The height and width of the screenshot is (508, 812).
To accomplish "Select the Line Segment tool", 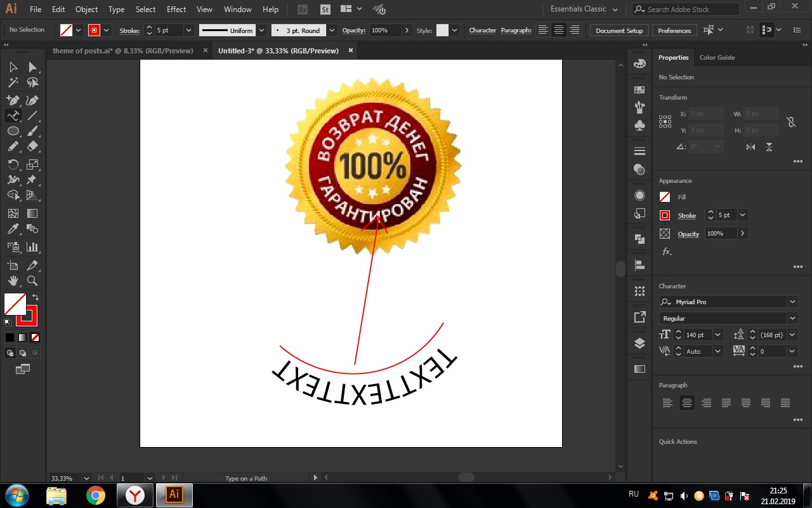I will (32, 116).
